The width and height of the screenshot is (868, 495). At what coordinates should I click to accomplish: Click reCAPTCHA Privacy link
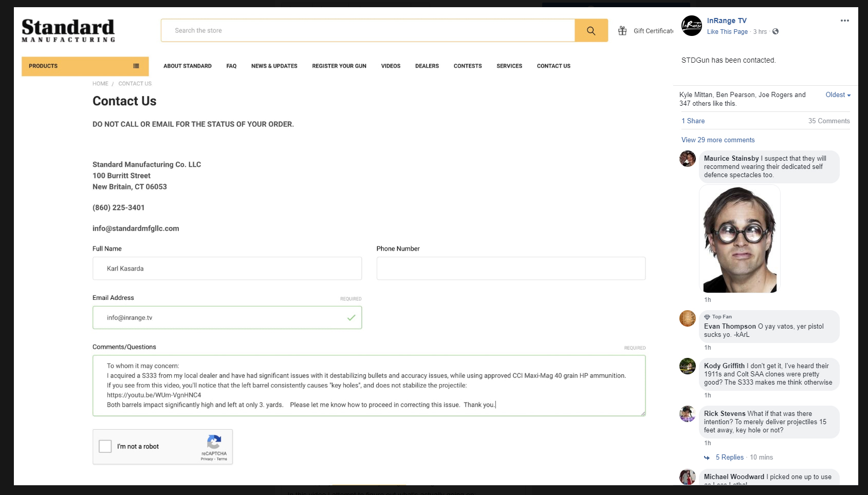(x=207, y=459)
